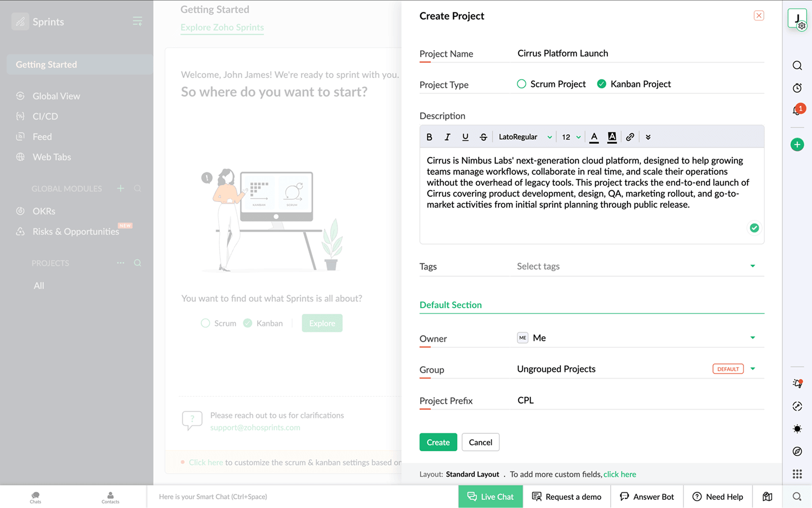Open CI/CD in sidebar

coord(45,116)
